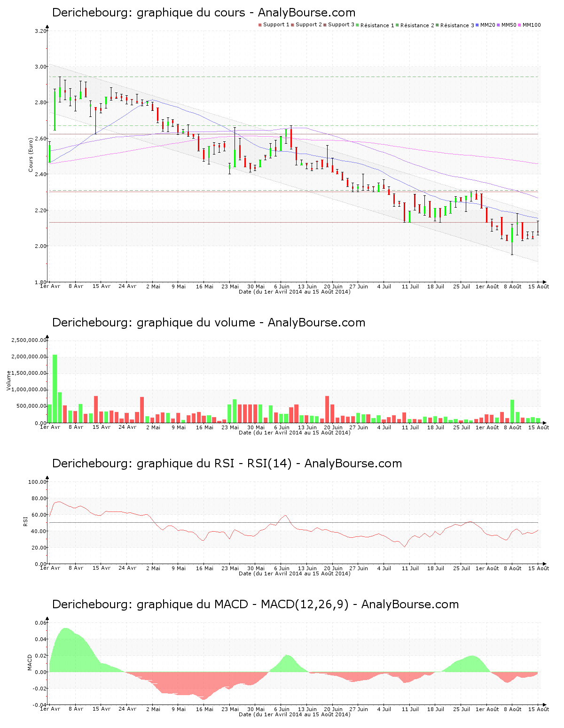Select the MM50 legend item
The image size is (564, 728).
509,25
